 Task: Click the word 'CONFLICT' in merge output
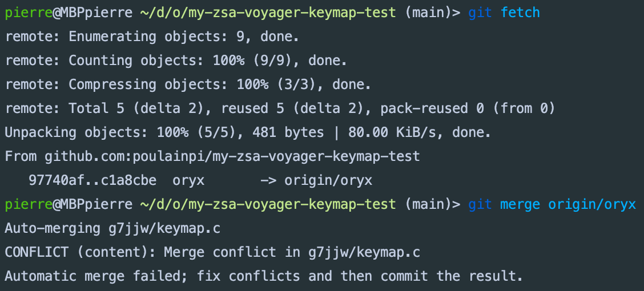coord(37,252)
